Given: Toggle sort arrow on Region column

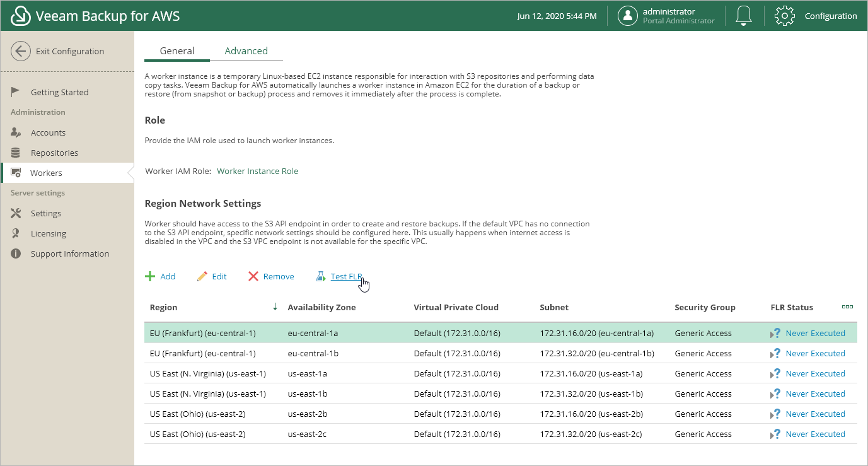Looking at the screenshot, I should tap(275, 307).
